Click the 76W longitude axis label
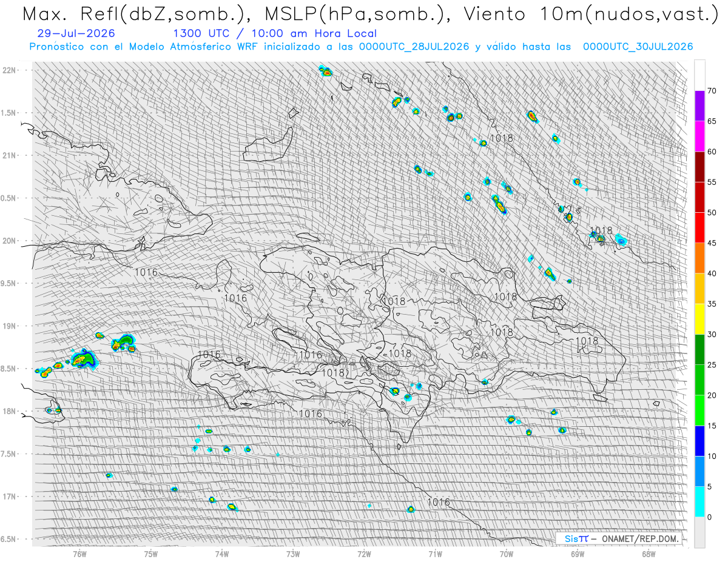Viewport: 728px width, 562px height. [79, 554]
